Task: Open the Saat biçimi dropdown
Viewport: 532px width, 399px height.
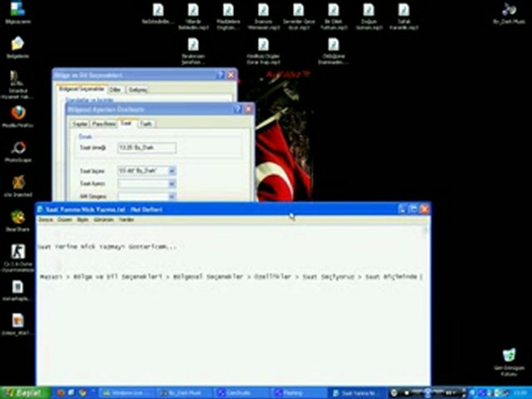Action: coord(172,171)
